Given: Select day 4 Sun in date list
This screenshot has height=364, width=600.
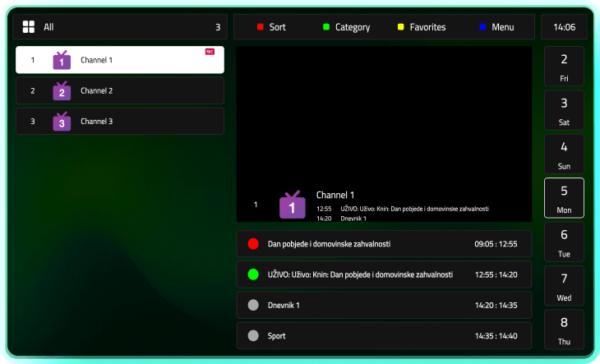Looking at the screenshot, I should (x=564, y=154).
